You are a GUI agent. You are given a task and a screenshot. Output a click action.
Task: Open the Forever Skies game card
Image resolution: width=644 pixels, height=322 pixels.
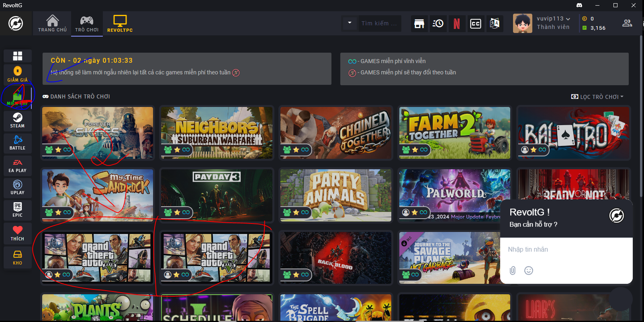[x=98, y=133]
